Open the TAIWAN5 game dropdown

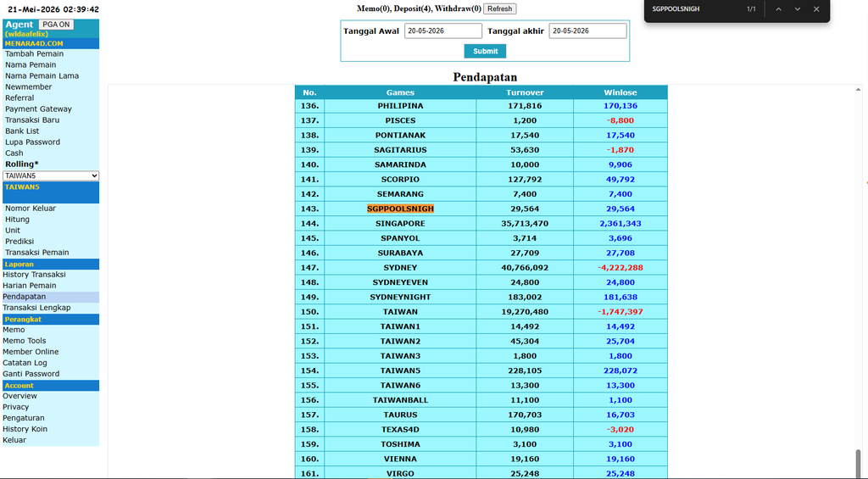click(51, 175)
